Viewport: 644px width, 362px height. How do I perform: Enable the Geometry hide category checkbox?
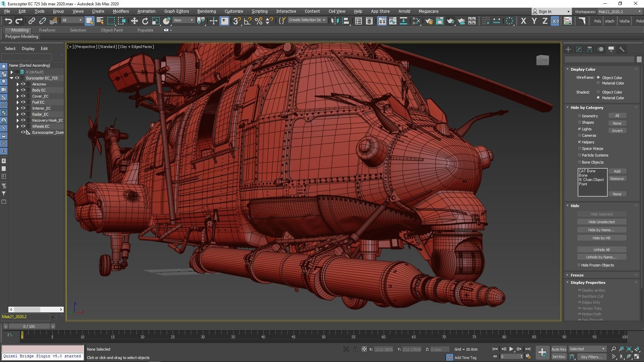(x=579, y=116)
